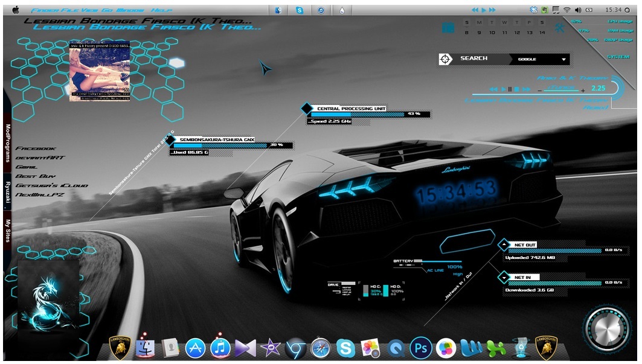Skip to previous track in menu bar controls
642x364 pixels.
pos(475,10)
